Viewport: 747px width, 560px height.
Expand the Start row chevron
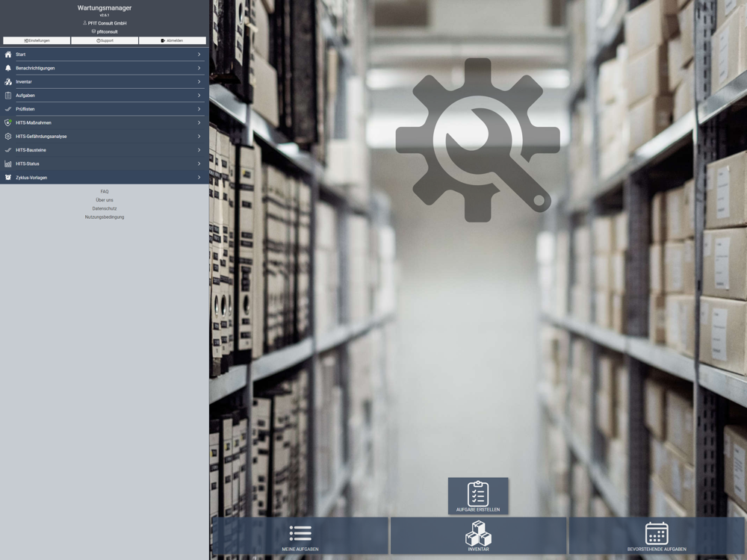[199, 55]
